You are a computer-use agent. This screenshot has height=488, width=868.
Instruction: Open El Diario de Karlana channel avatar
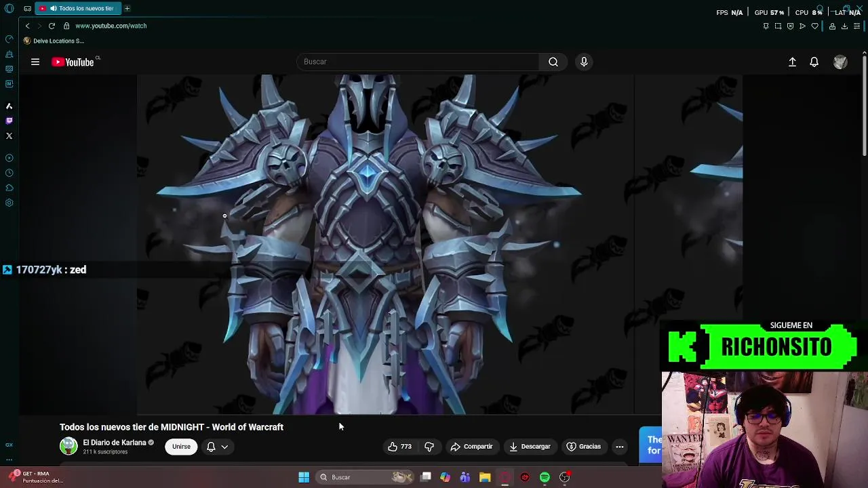click(x=68, y=446)
